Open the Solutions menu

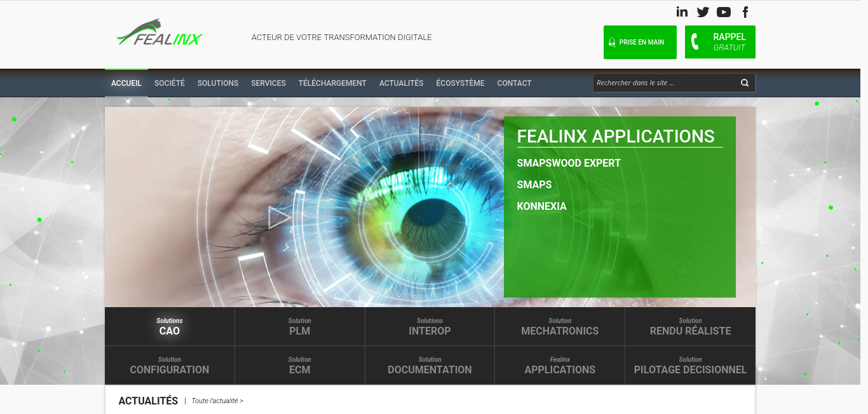pos(218,83)
